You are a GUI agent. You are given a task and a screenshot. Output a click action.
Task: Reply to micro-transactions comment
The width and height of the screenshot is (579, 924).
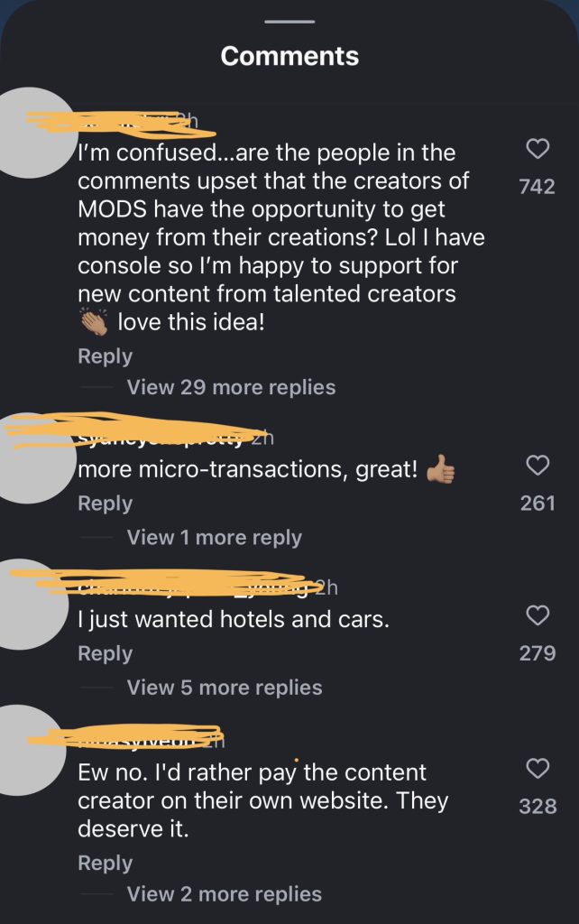[x=105, y=504]
